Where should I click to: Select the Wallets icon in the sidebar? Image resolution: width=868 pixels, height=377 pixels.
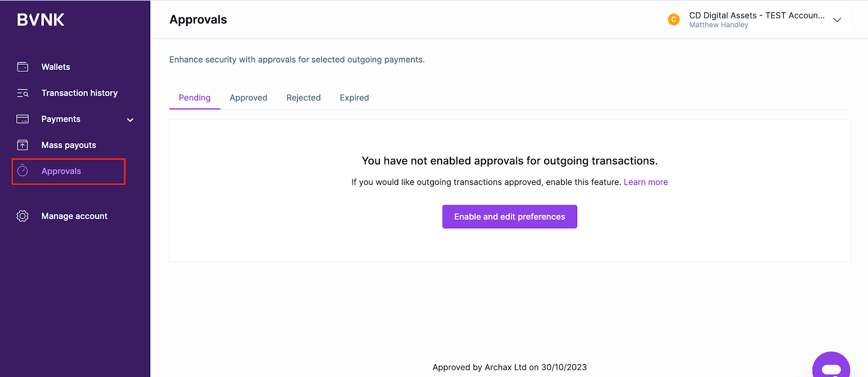point(22,67)
